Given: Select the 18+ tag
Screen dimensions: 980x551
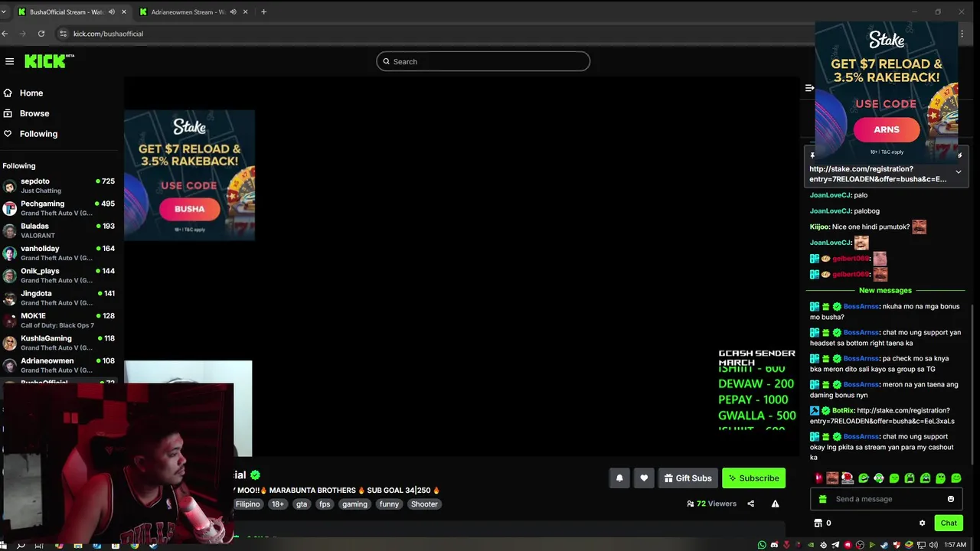Looking at the screenshot, I should pos(277,504).
